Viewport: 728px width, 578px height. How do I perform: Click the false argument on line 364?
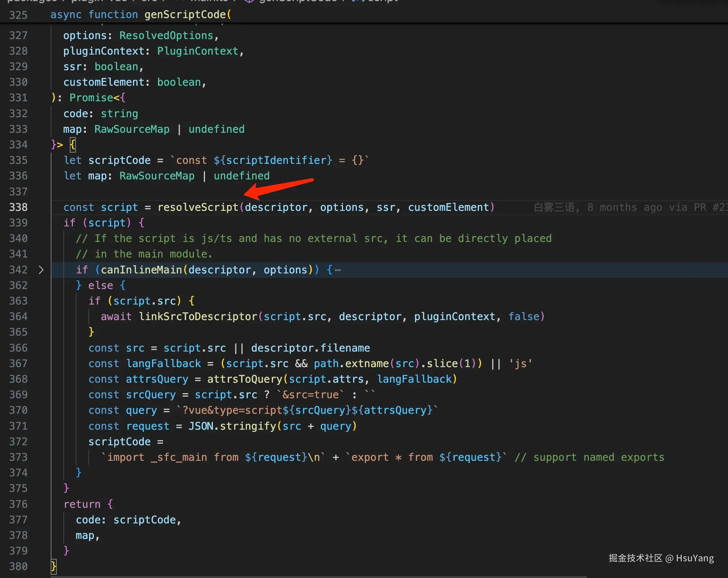[524, 316]
